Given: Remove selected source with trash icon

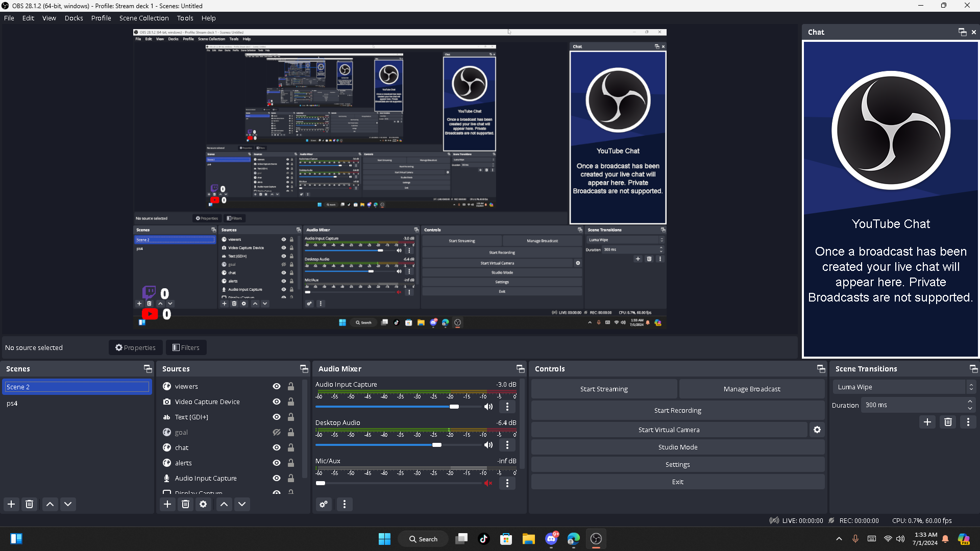Looking at the screenshot, I should [186, 504].
